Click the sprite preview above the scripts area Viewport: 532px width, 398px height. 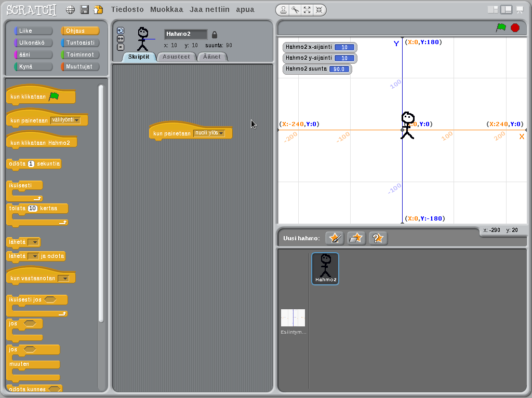pyautogui.click(x=143, y=39)
